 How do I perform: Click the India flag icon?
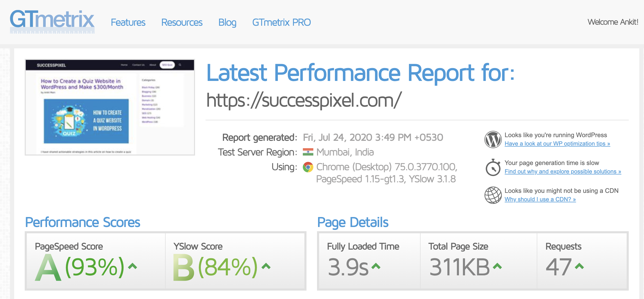308,152
